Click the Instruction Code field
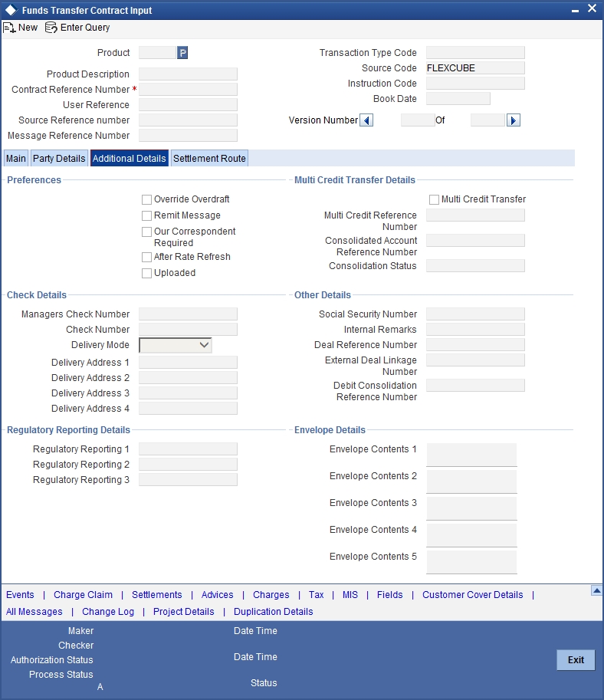 tap(475, 84)
